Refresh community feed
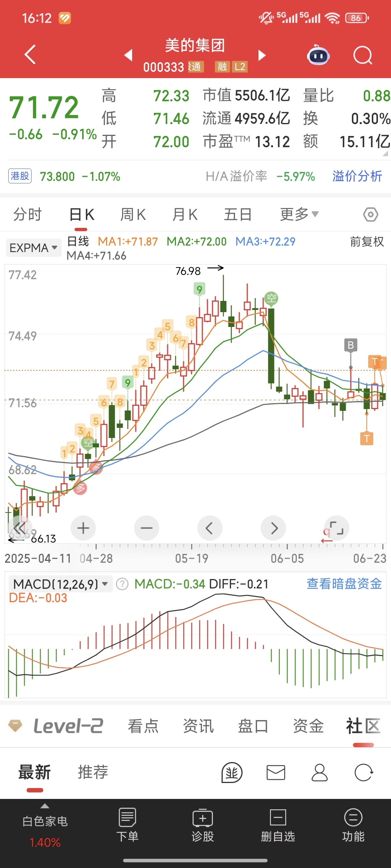 click(363, 773)
